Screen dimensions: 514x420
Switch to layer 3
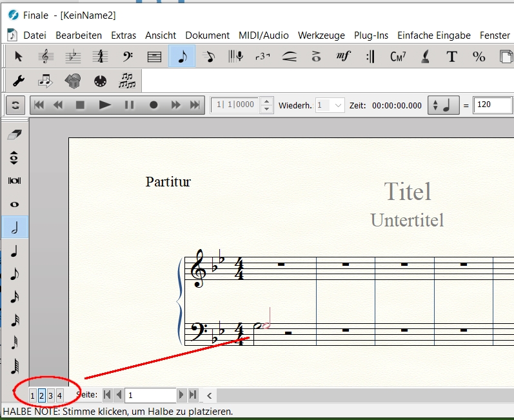(x=50, y=395)
